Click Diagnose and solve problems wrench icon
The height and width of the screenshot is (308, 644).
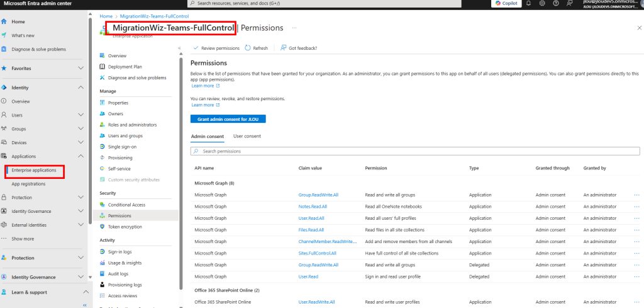(103, 77)
